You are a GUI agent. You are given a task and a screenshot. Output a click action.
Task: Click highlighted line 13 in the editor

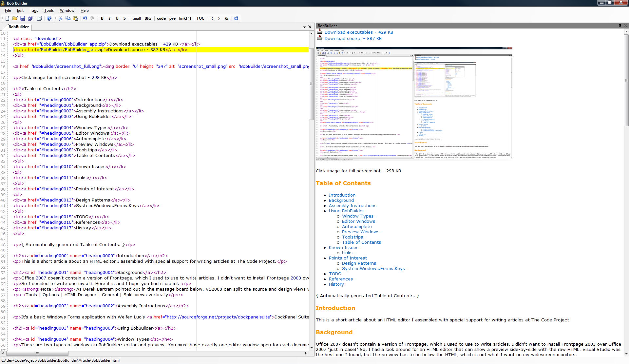point(161,50)
